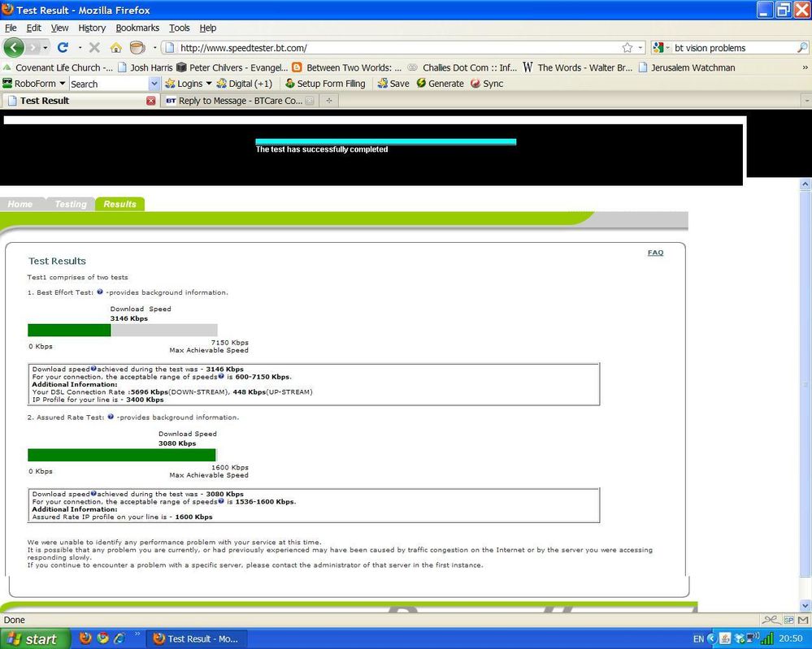This screenshot has width=812, height=649.
Task: Open the Bookmarks menu
Action: (x=137, y=28)
